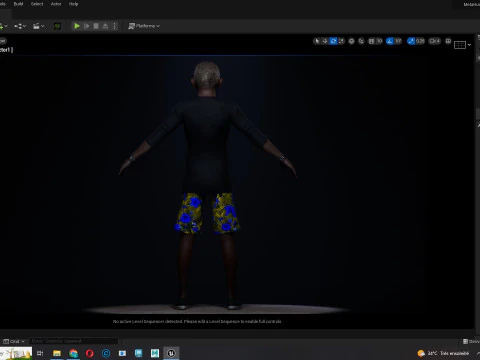
Task: Toggle grid location snapping
Action: coord(371,41)
